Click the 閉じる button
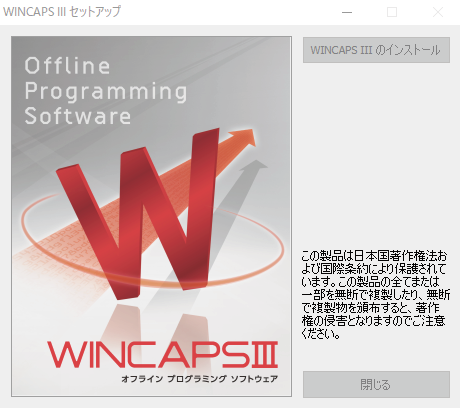 376,384
